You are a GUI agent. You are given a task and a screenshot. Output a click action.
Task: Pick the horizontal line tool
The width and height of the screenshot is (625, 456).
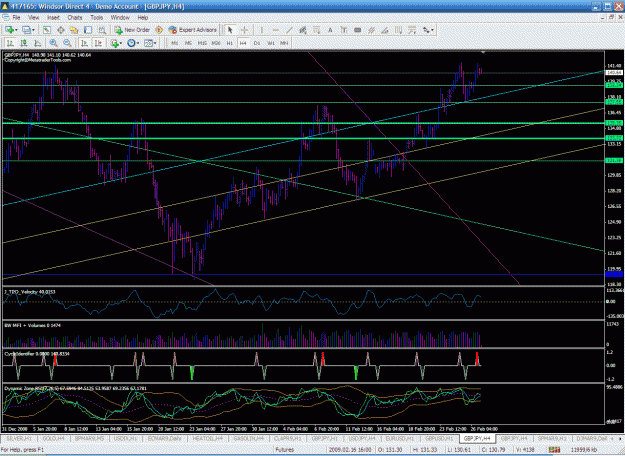coord(275,30)
